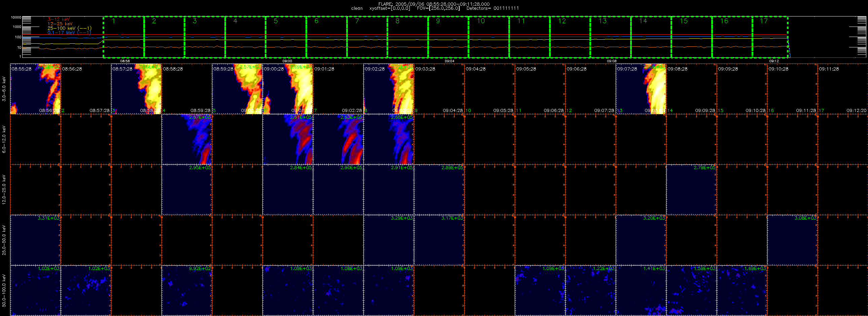Click the 09:12 time axis label
The height and width of the screenshot is (316, 868).
(774, 61)
